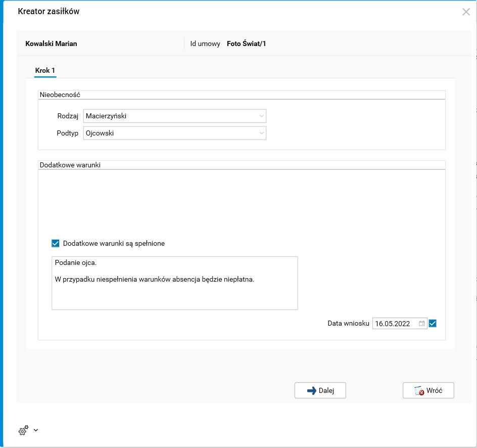477x448 pixels.
Task: Close the Kreator zasiłków window
Action: pyautogui.click(x=466, y=12)
